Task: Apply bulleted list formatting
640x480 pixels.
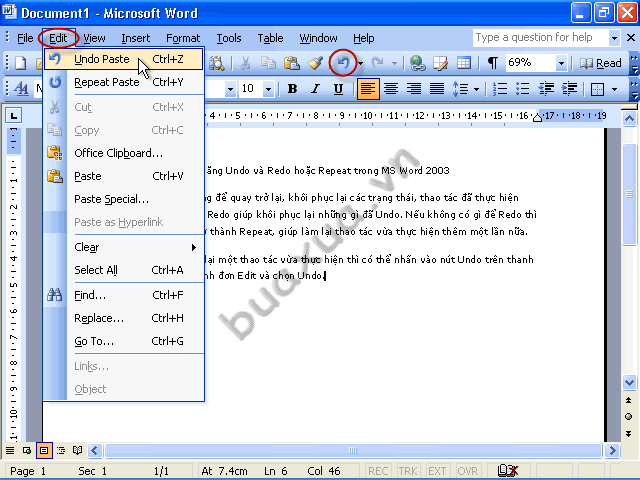Action: click(x=522, y=89)
